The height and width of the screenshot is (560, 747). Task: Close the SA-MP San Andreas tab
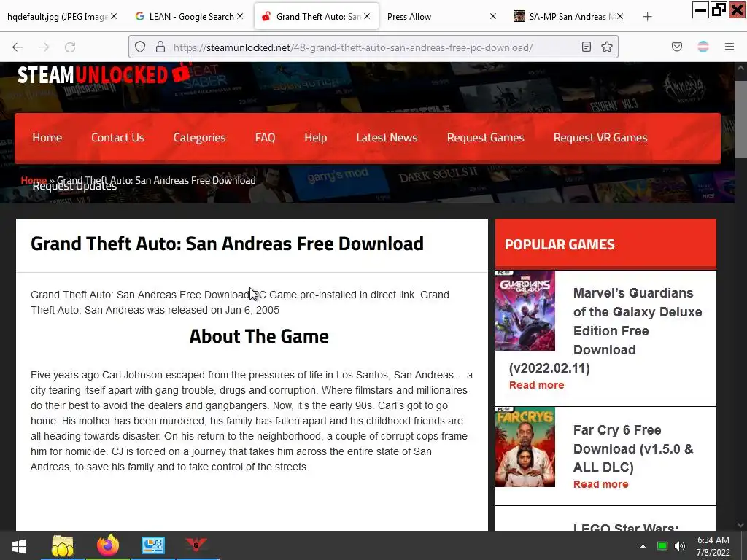[x=619, y=16]
